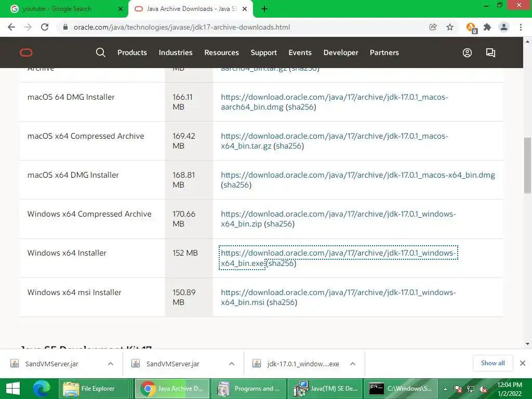Open the second SandVMServer.jar download

coord(172,364)
